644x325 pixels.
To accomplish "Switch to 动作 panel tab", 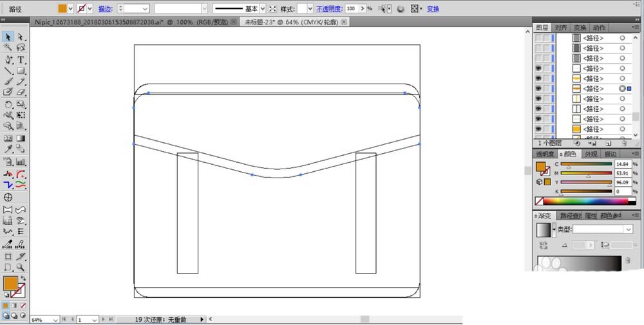I will [599, 28].
